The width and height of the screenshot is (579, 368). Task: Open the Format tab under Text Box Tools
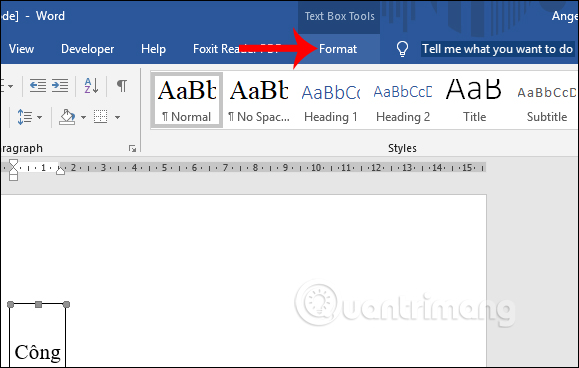tap(338, 49)
